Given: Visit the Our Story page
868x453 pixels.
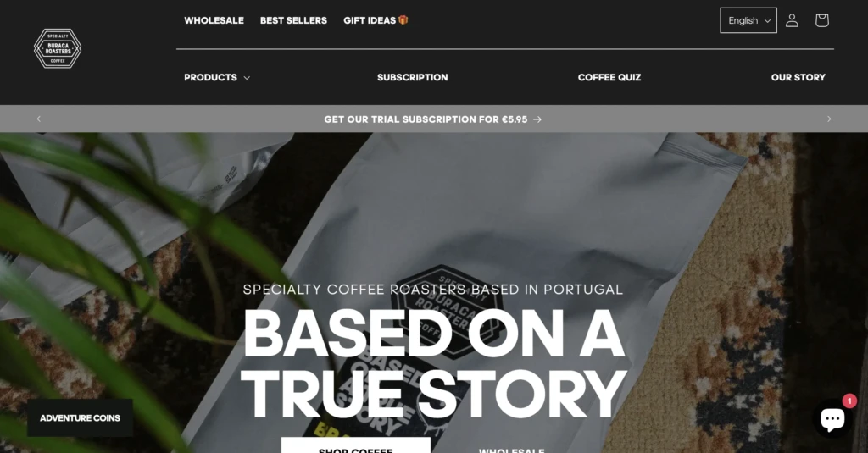Looking at the screenshot, I should (798, 77).
